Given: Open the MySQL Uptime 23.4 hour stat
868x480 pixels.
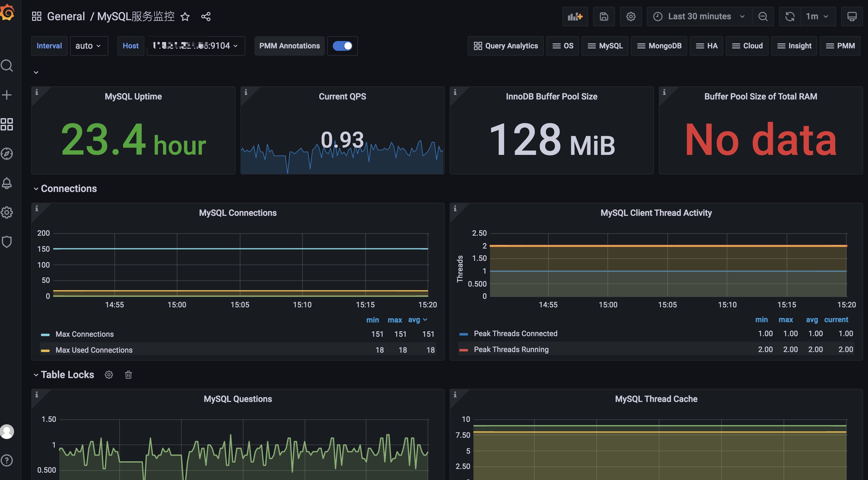Looking at the screenshot, I should (x=133, y=139).
